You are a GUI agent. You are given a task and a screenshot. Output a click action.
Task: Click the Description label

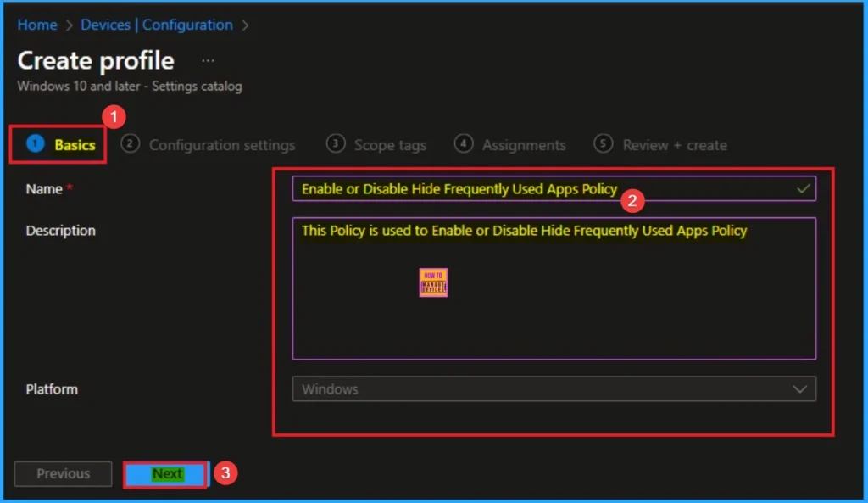(60, 231)
